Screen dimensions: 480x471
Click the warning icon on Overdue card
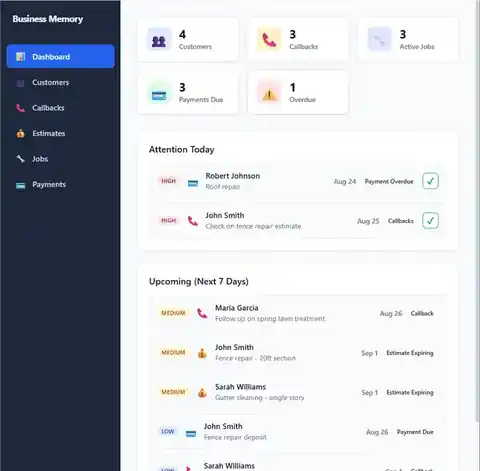pyautogui.click(x=269, y=94)
